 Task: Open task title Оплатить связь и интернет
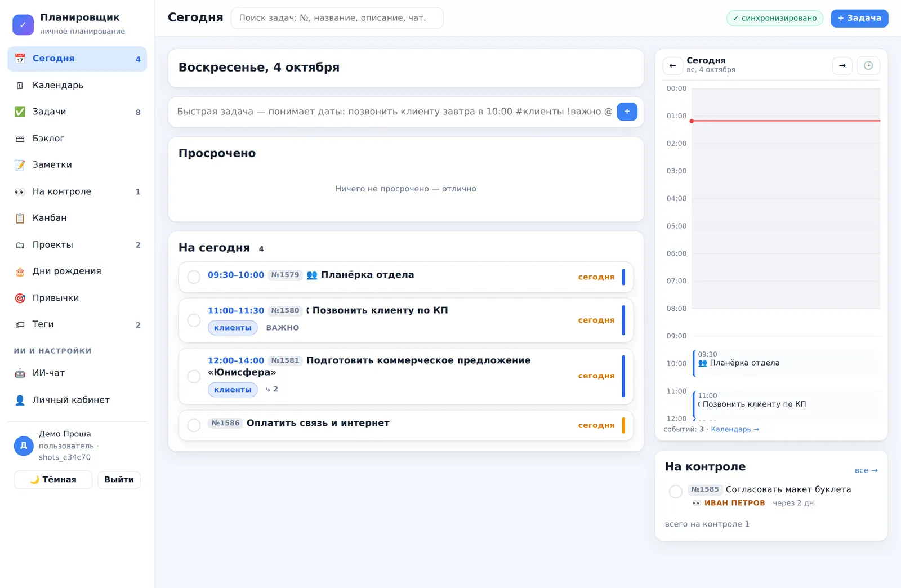click(318, 423)
